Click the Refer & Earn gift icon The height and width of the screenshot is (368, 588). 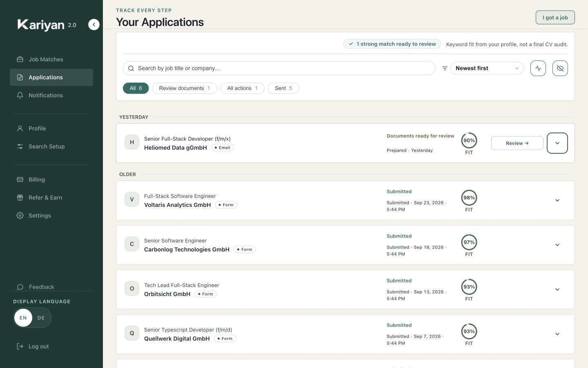(20, 197)
